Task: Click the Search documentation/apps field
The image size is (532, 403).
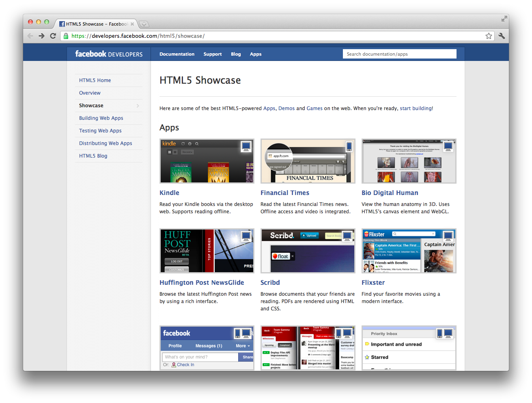Action: 399,54
